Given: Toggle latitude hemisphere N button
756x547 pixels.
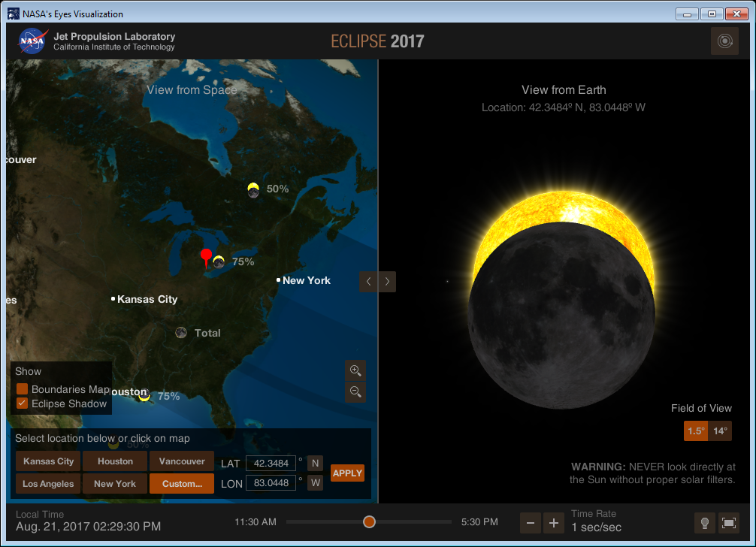Looking at the screenshot, I should [315, 463].
